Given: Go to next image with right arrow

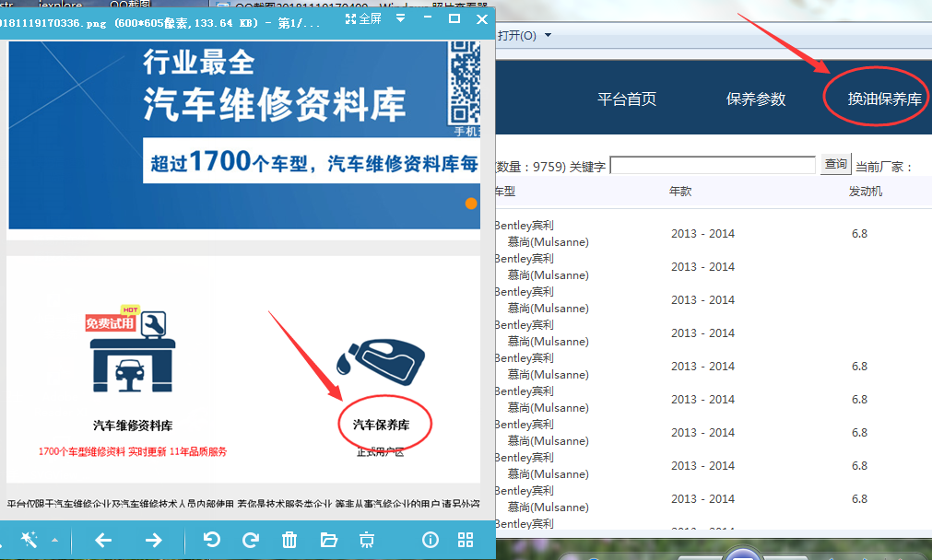Looking at the screenshot, I should pyautogui.click(x=153, y=540).
